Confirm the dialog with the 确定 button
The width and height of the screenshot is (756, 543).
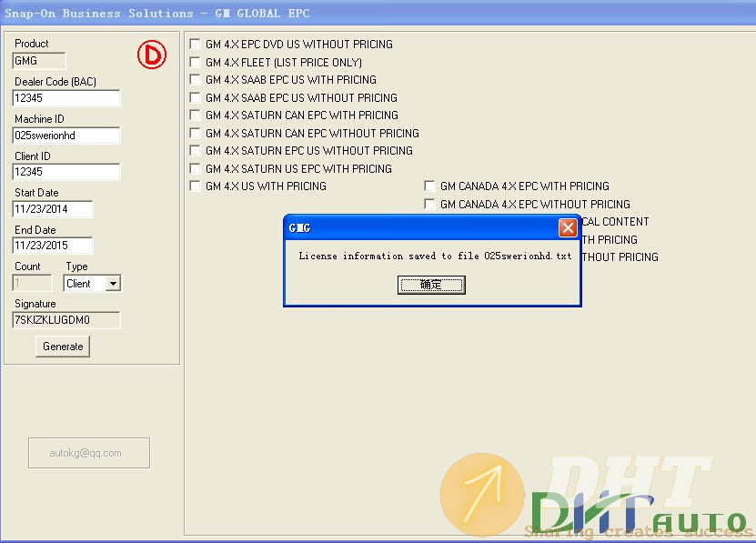pyautogui.click(x=431, y=285)
